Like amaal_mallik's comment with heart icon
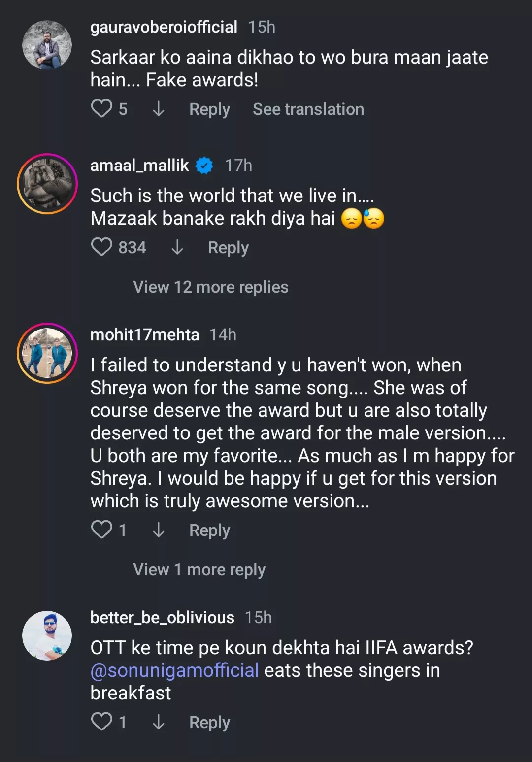 coord(102,247)
